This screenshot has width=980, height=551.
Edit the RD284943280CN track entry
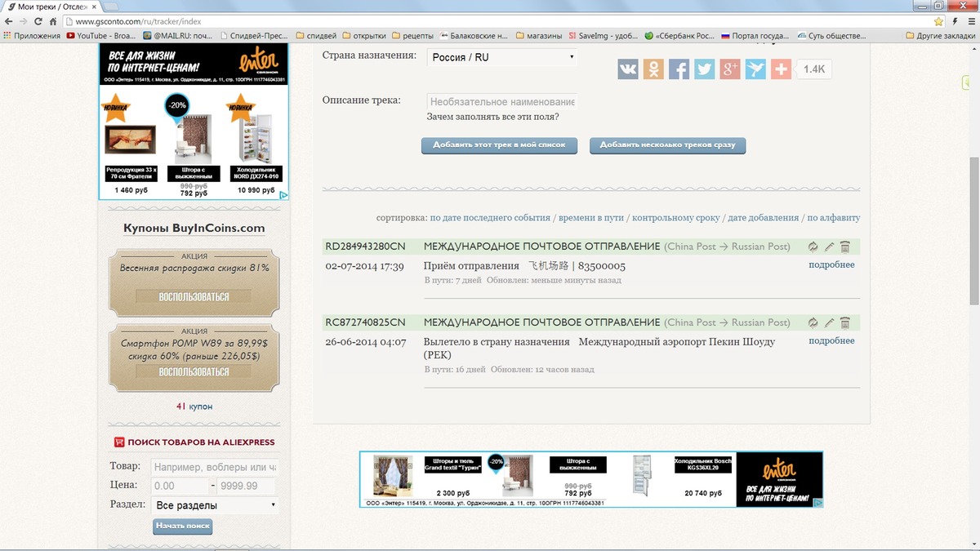point(829,247)
